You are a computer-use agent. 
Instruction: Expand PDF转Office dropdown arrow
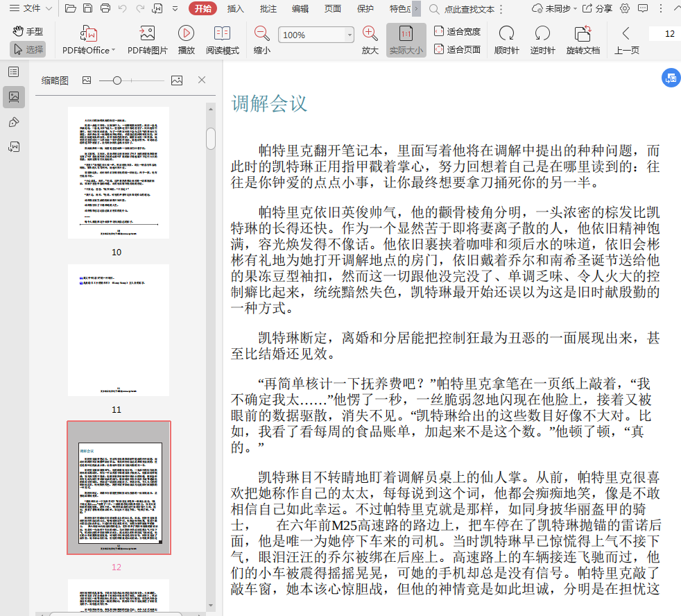(113, 51)
